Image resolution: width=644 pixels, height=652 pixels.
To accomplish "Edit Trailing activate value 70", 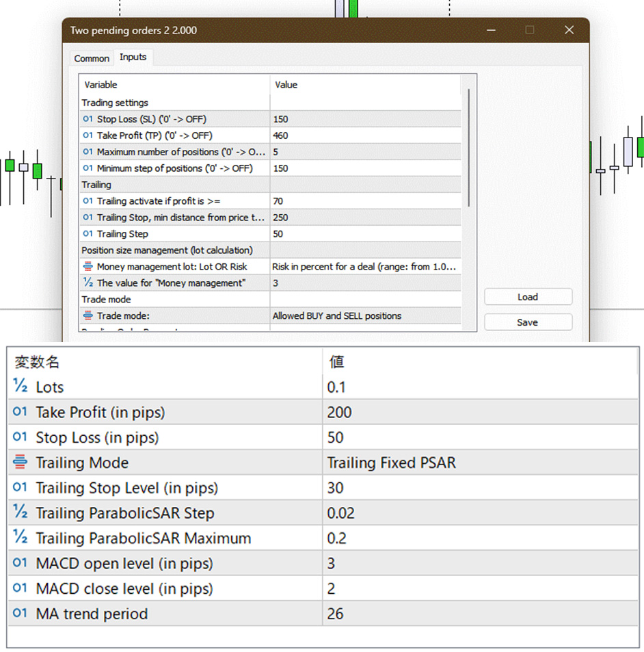I will click(366, 201).
